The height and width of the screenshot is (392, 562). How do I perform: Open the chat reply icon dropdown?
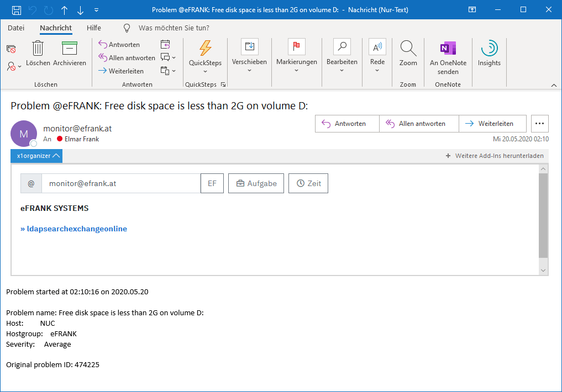click(x=168, y=57)
